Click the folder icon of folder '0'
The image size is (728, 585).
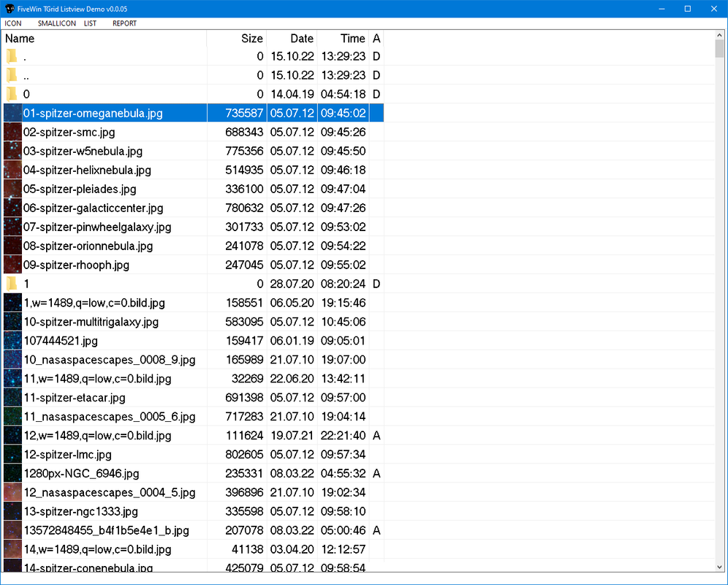pos(12,94)
